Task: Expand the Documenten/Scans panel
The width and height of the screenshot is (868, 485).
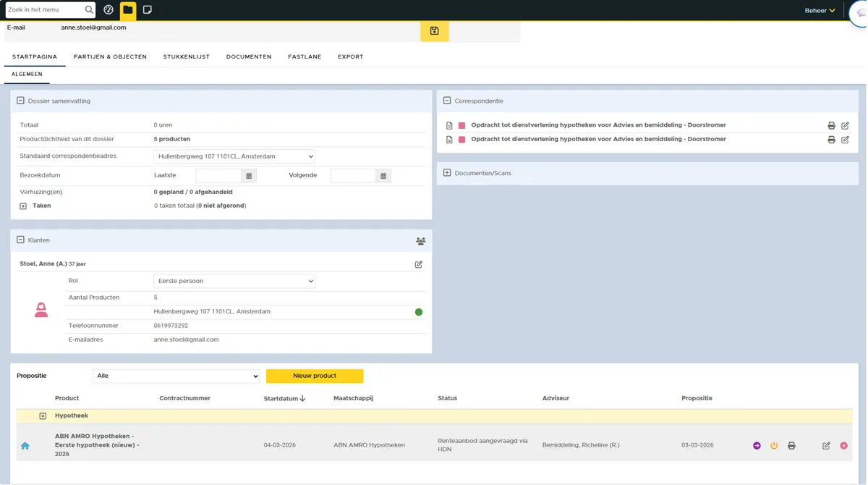Action: pyautogui.click(x=447, y=173)
